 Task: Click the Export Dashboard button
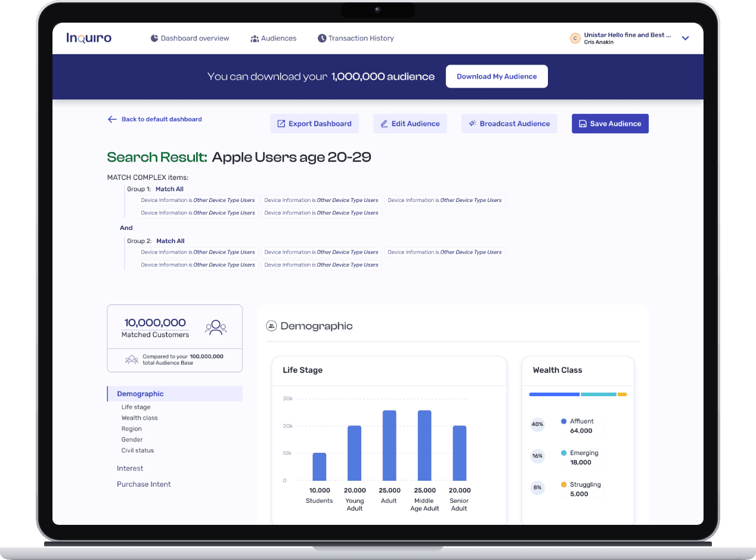[315, 123]
